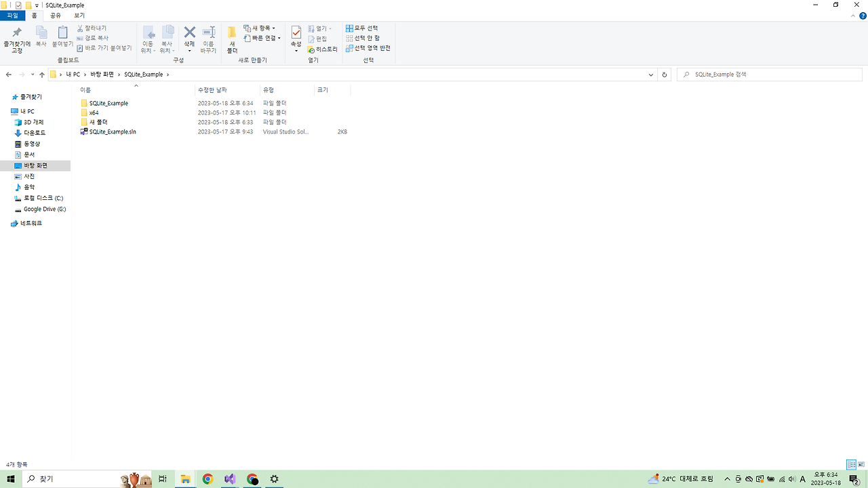Viewport: 868px width, 488px height.
Task: Open 새 항목 (New item) dropdown
Action: [x=260, y=28]
